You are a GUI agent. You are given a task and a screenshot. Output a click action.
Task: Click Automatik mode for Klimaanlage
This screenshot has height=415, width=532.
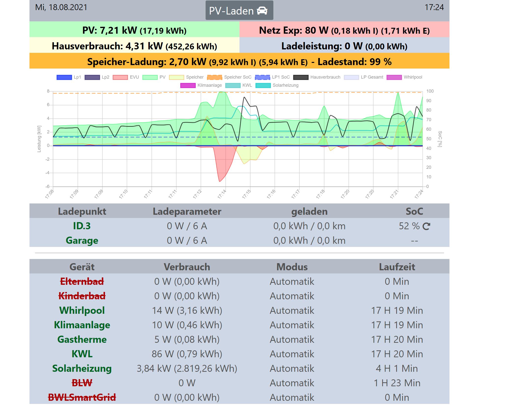pyautogui.click(x=292, y=325)
